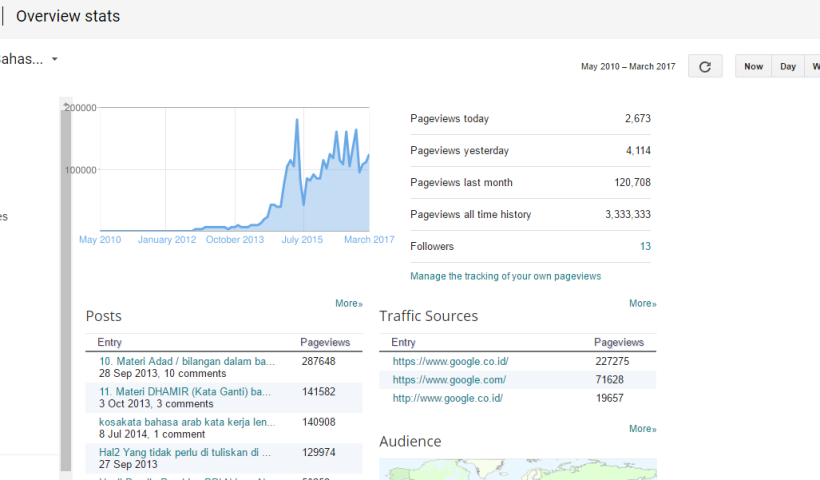Select the Now time range tab

(x=753, y=67)
